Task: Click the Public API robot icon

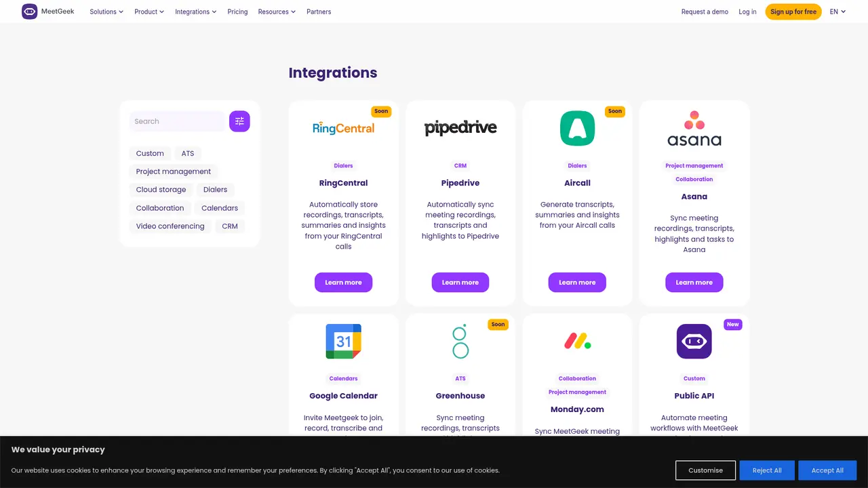Action: (x=694, y=341)
